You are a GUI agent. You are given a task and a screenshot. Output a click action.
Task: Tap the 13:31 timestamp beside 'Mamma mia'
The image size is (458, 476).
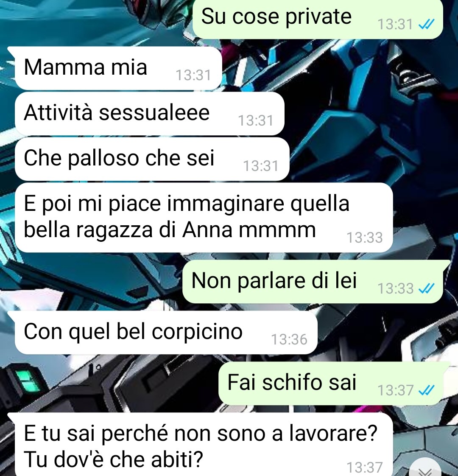[193, 75]
